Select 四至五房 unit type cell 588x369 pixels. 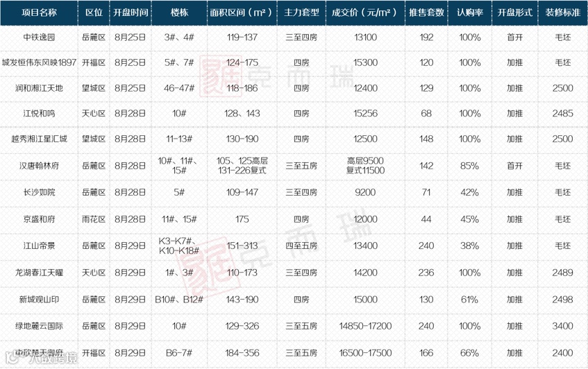(301, 246)
